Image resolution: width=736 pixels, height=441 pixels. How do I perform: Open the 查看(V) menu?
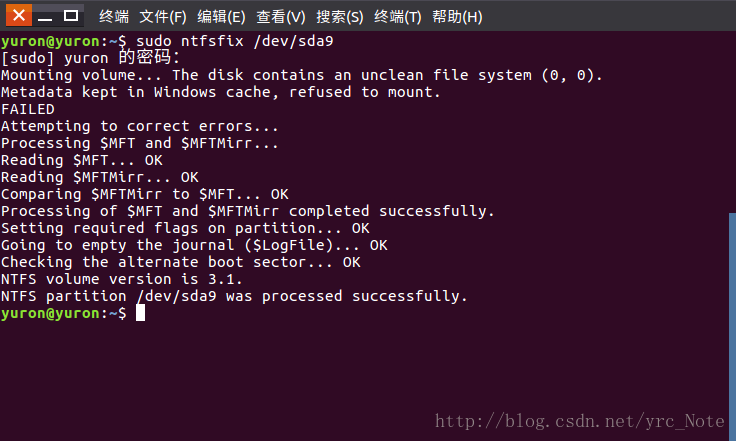point(281,17)
